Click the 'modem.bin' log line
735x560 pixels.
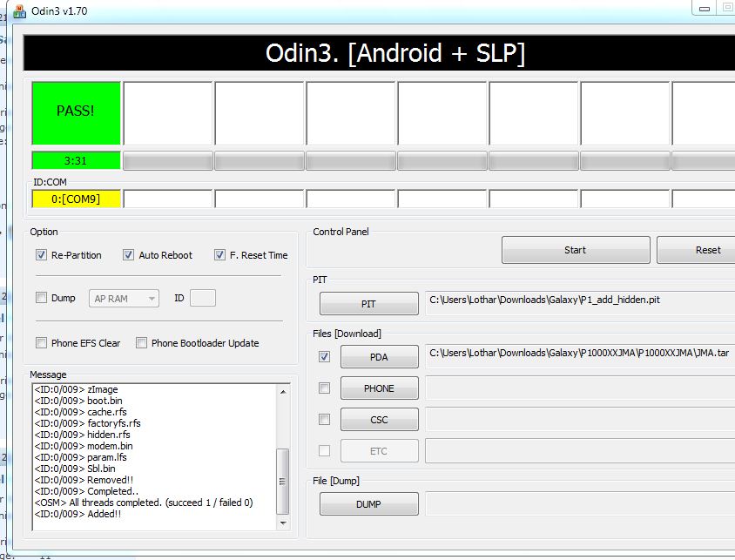pos(84,446)
